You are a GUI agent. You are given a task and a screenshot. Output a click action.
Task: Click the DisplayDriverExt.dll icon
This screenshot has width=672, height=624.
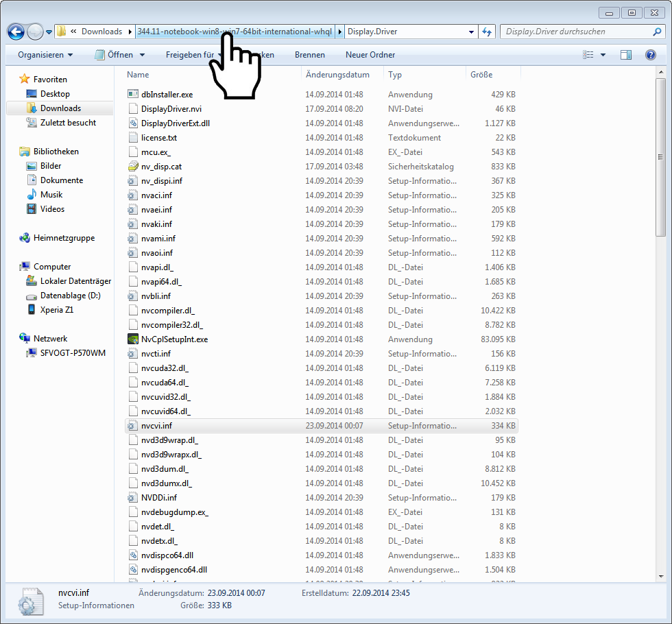tap(133, 123)
